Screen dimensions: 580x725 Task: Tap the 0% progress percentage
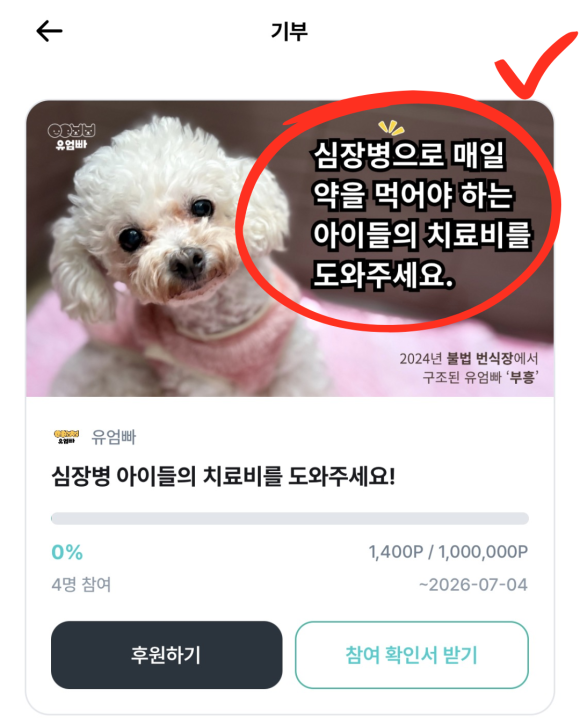(x=67, y=552)
